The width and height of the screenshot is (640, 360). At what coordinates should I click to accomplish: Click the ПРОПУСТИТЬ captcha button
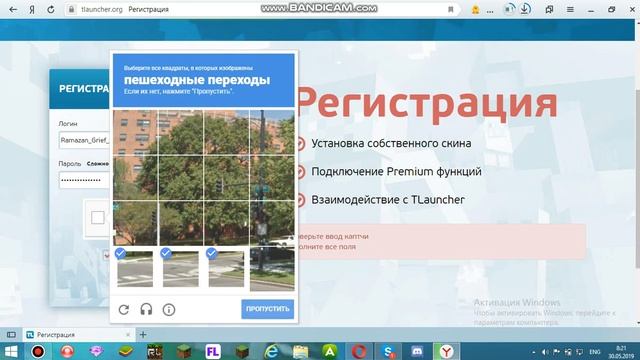click(268, 309)
